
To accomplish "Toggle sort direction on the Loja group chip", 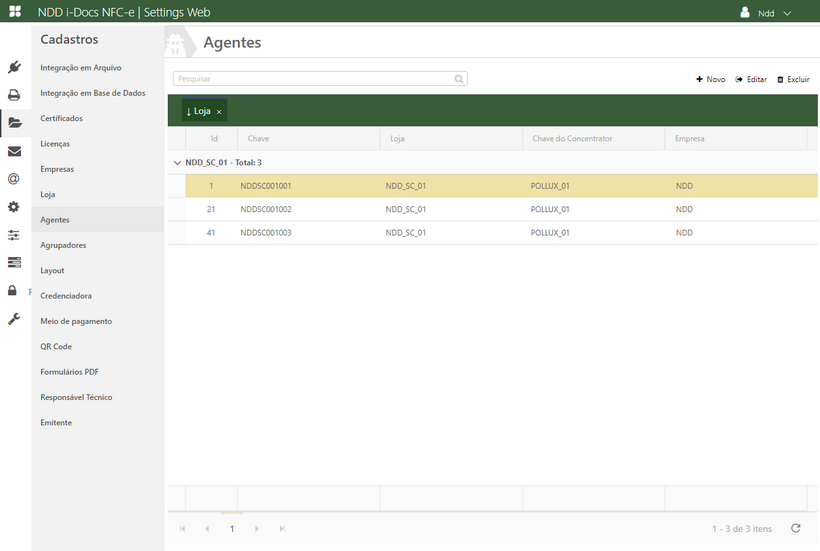I will [x=197, y=111].
